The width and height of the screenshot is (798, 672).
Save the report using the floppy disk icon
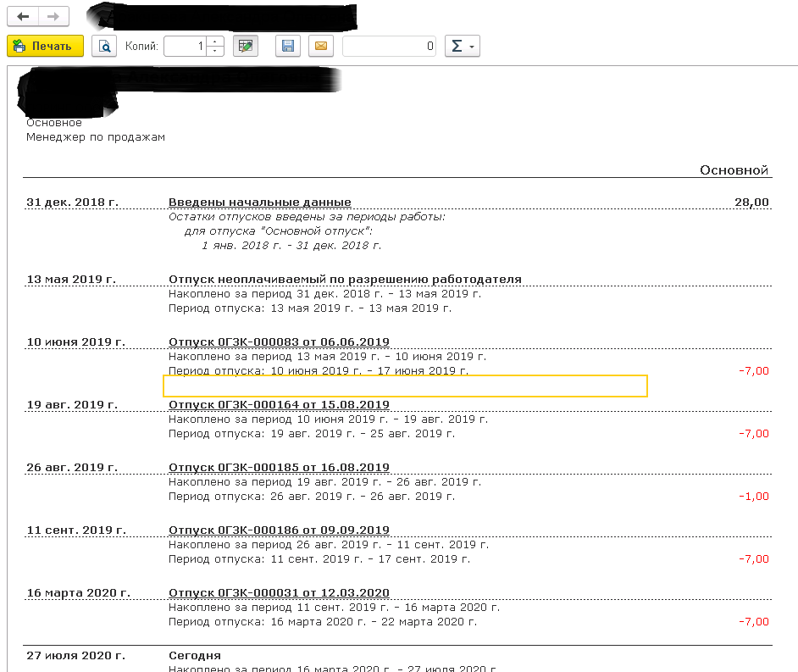click(x=288, y=46)
